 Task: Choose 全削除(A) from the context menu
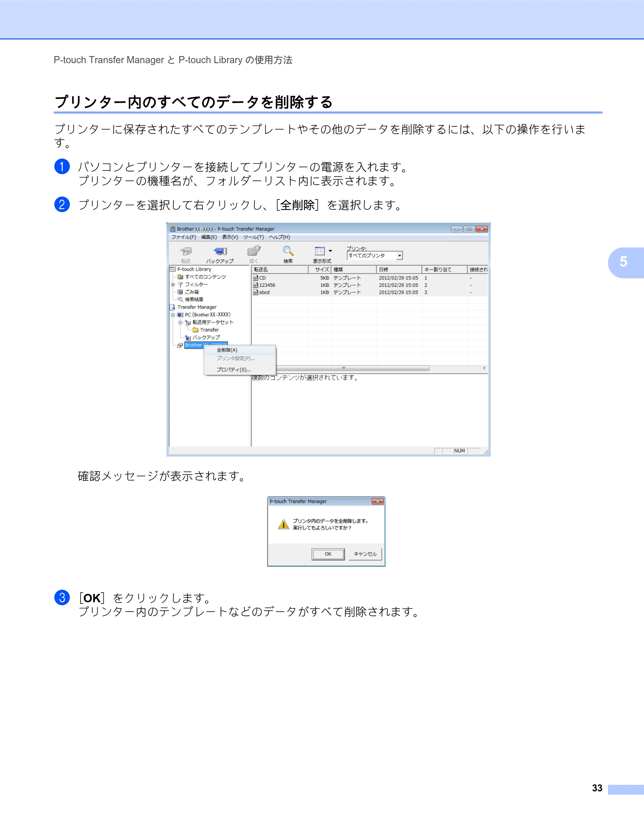click(240, 350)
